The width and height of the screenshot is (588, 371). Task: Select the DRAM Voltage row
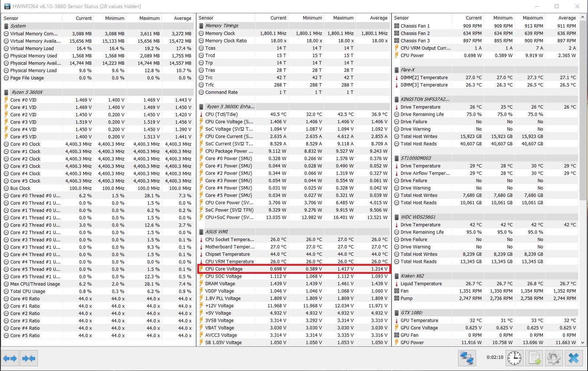point(294,284)
